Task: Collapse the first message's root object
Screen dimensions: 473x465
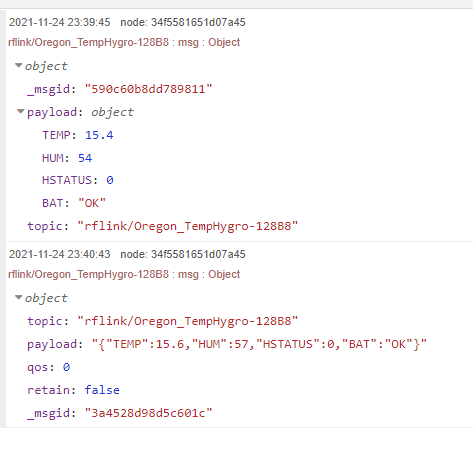Action: point(19,65)
